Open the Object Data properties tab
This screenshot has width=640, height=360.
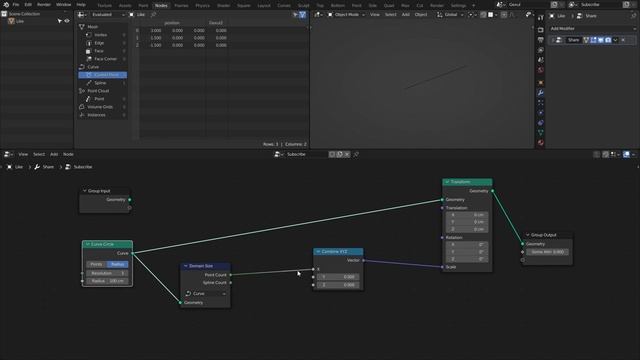click(x=541, y=133)
